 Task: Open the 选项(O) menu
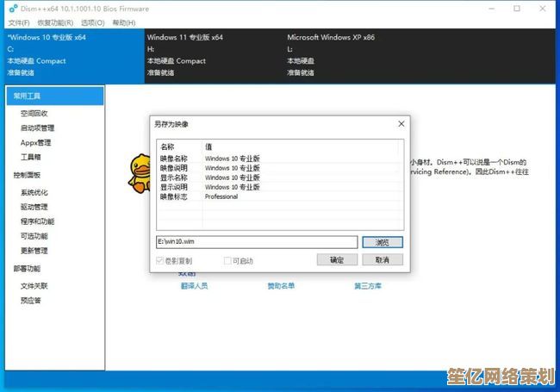[x=93, y=23]
